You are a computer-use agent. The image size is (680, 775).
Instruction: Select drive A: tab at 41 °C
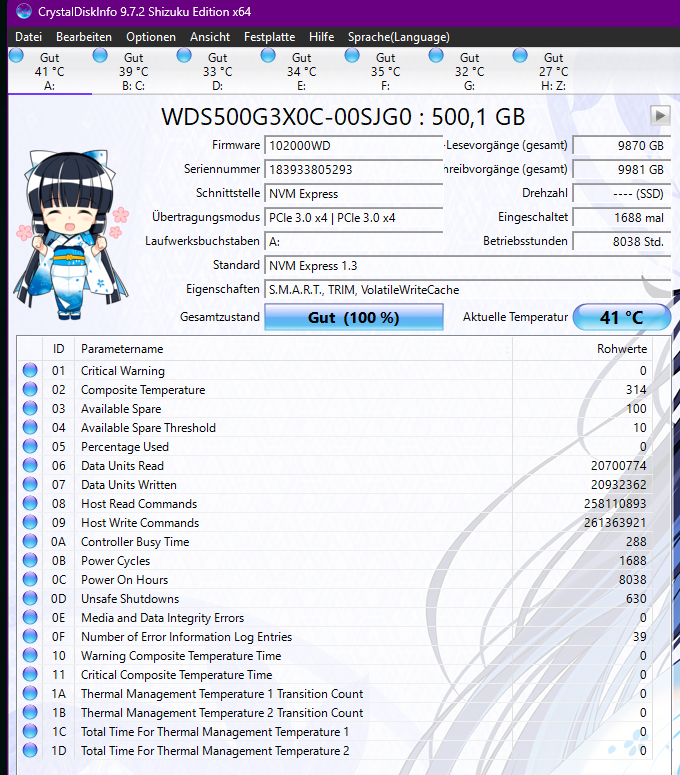click(49, 71)
